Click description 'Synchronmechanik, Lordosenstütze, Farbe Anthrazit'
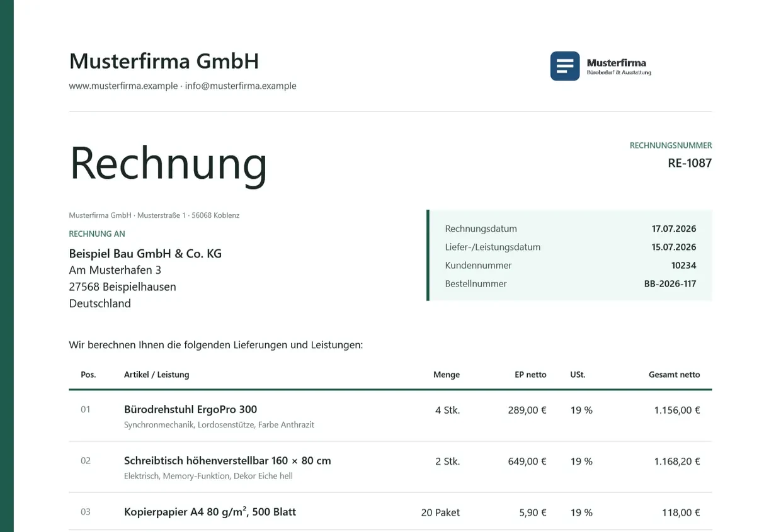 click(219, 425)
